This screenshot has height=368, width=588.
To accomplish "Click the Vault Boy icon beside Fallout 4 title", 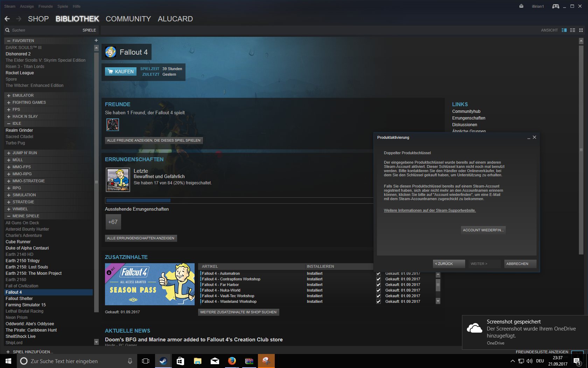I will (x=111, y=52).
